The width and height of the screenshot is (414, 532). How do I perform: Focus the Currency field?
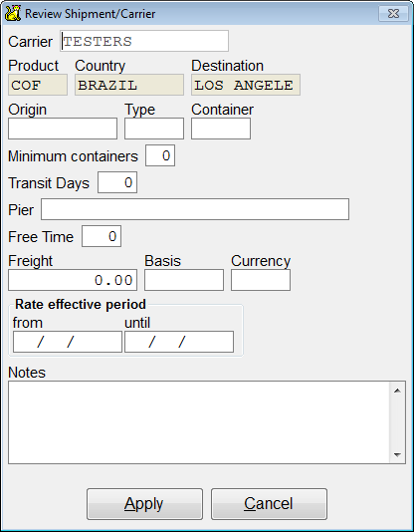[261, 280]
